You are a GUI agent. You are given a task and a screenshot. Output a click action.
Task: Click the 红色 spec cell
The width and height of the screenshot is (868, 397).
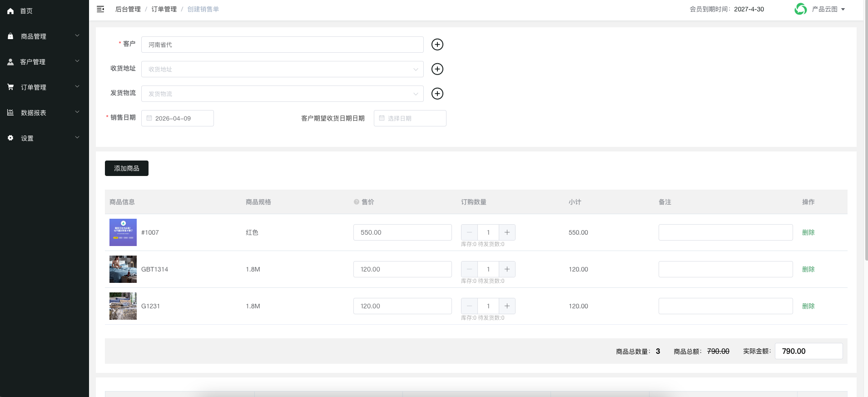pos(252,232)
